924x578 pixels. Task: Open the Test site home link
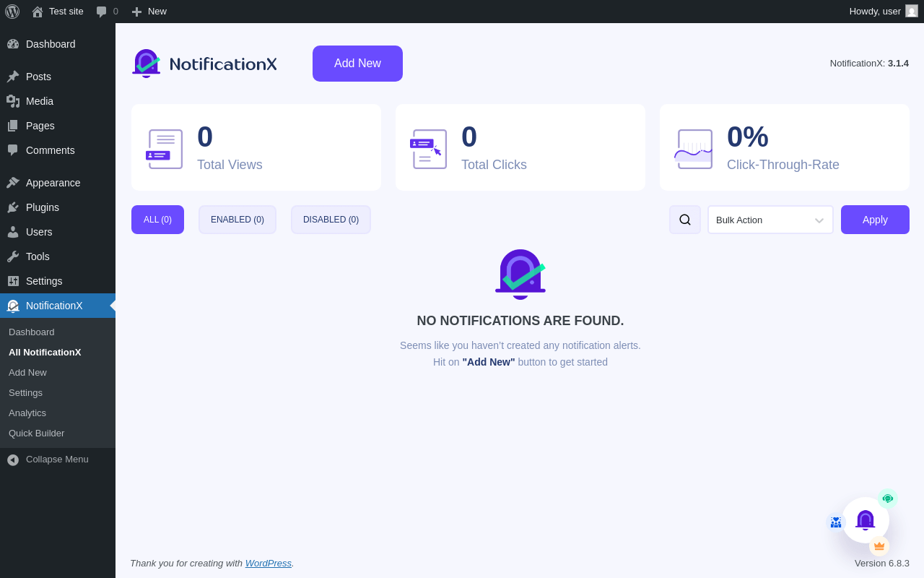[58, 12]
